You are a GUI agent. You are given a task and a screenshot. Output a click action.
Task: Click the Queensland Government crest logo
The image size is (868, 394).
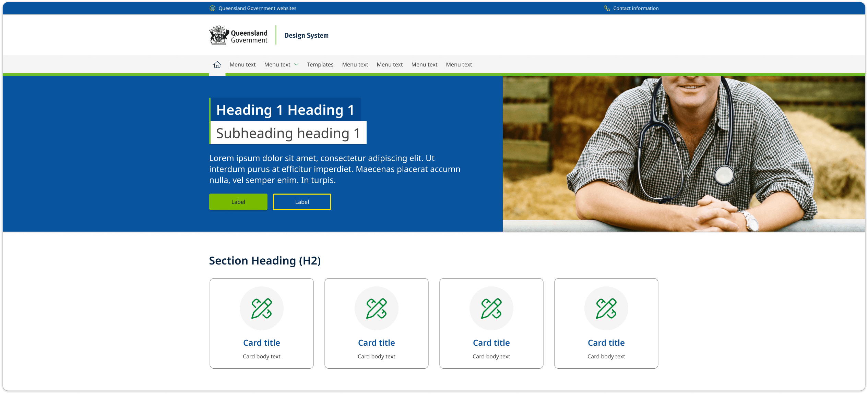(238, 35)
